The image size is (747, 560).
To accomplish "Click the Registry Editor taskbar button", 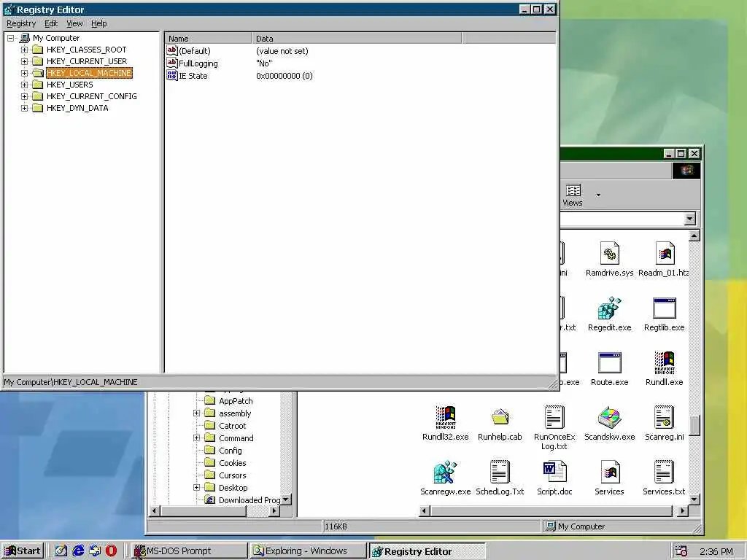I will click(427, 551).
